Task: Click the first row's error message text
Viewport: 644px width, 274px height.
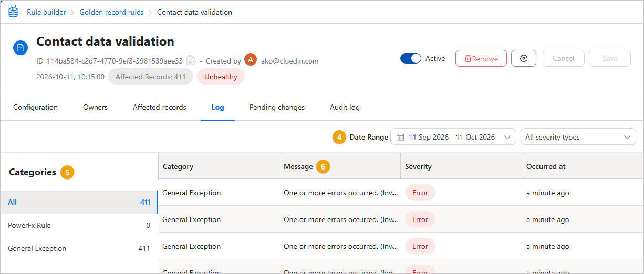Action: point(339,193)
